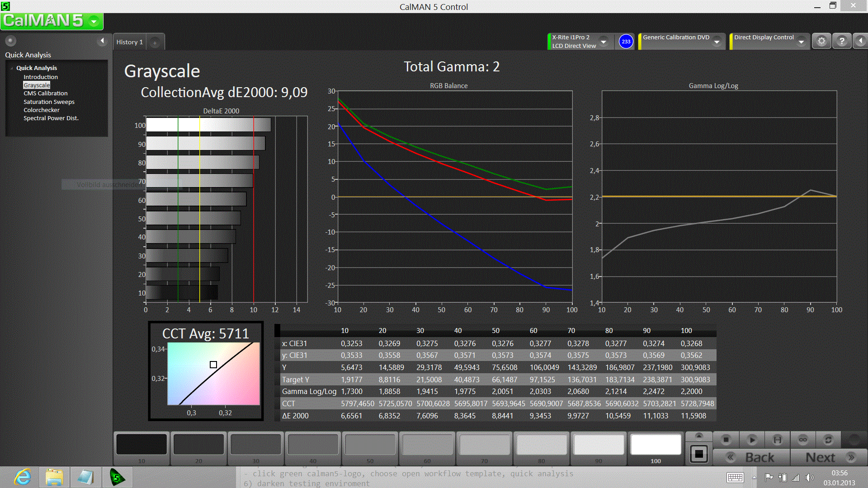Select the 100 percent white swatch
This screenshot has width=868, height=488.
pos(656,445)
